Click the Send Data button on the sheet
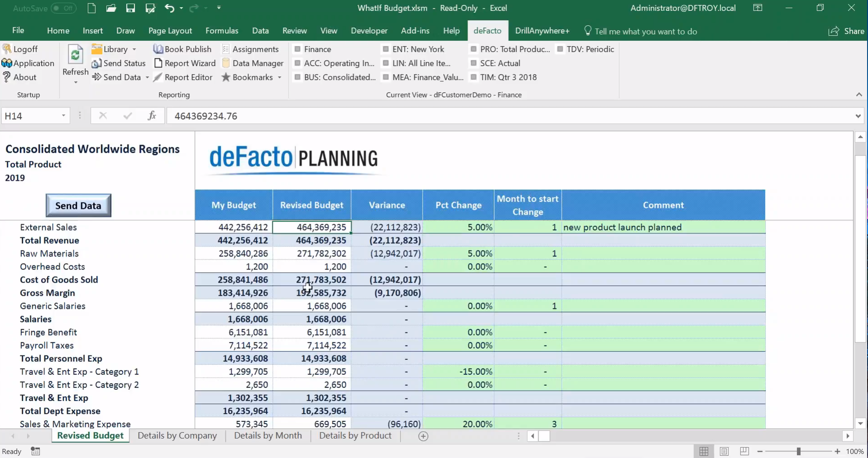Screen dimensions: 868x458 pyautogui.click(x=78, y=206)
